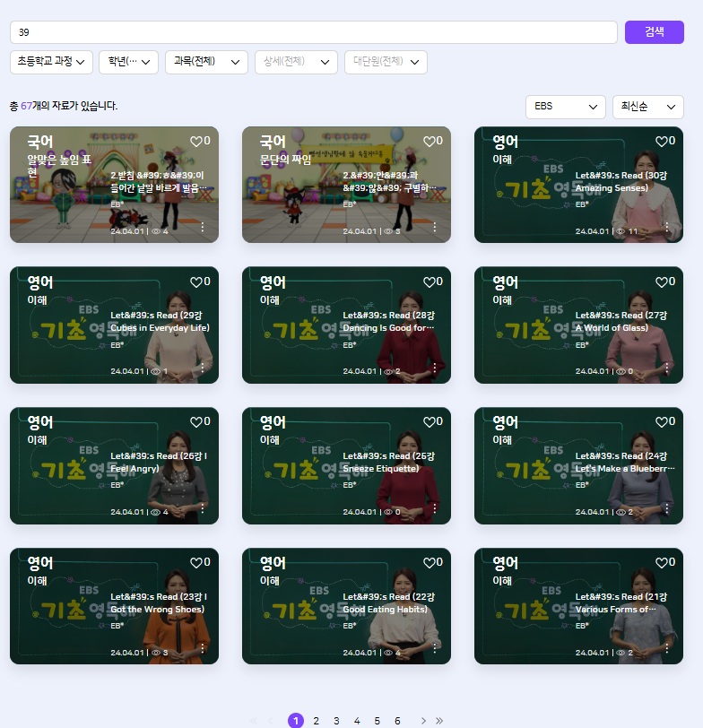Go to page 6 of results

click(397, 721)
